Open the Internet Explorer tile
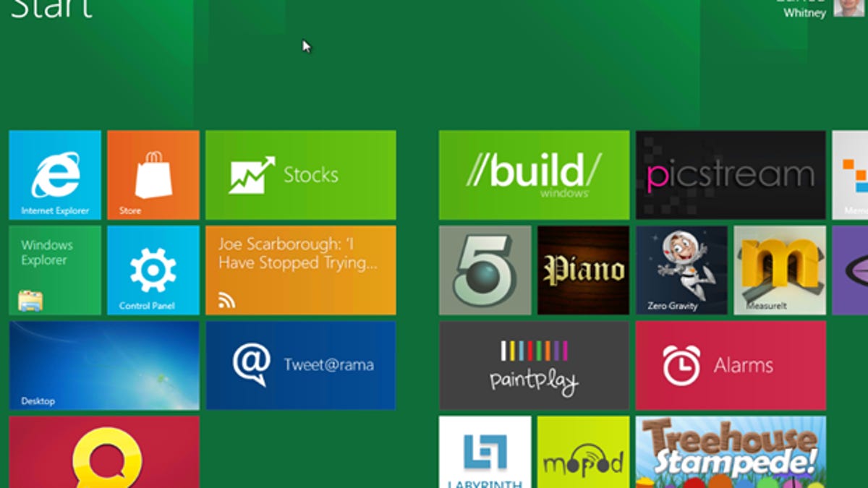 click(55, 175)
